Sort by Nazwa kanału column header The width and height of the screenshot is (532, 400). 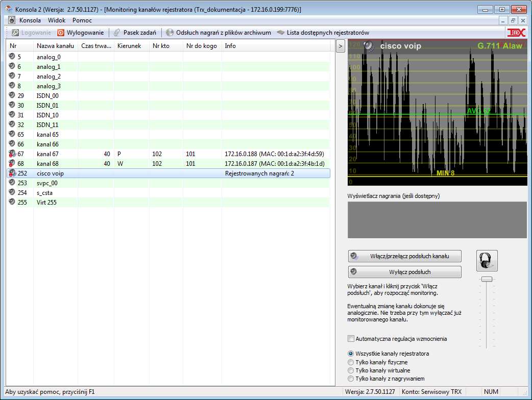(x=56, y=46)
